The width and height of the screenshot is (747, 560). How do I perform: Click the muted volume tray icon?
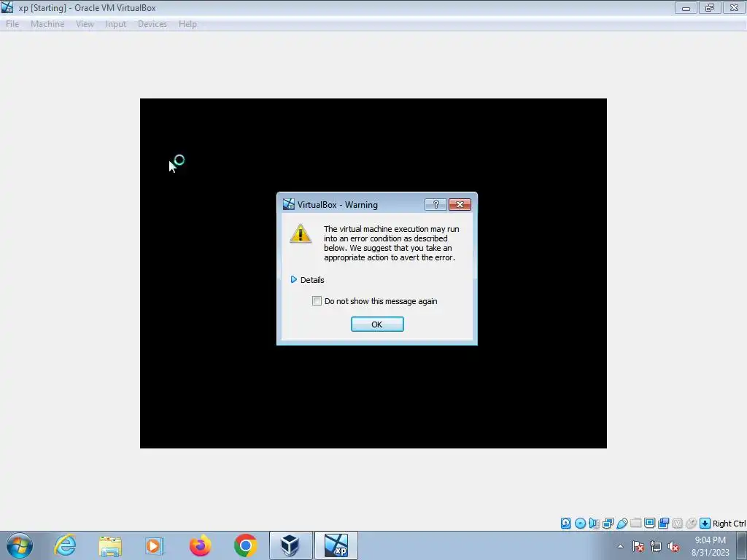pyautogui.click(x=673, y=546)
